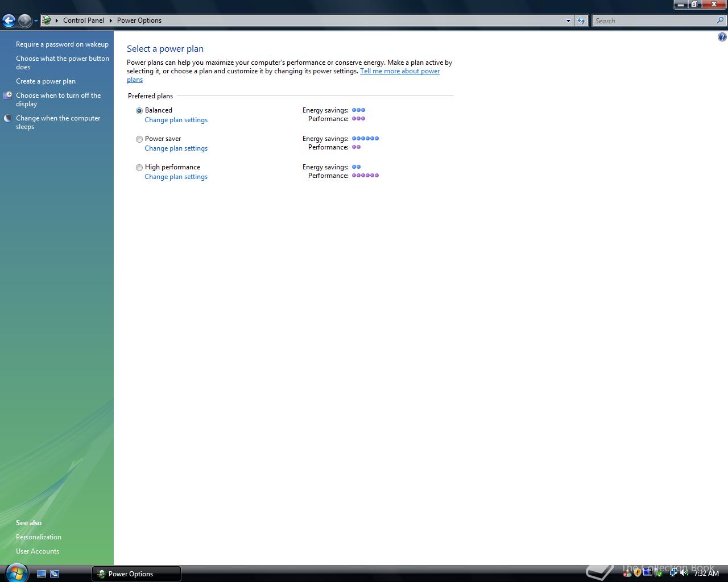
Task: Expand the address bar history dropdown
Action: [x=568, y=20]
